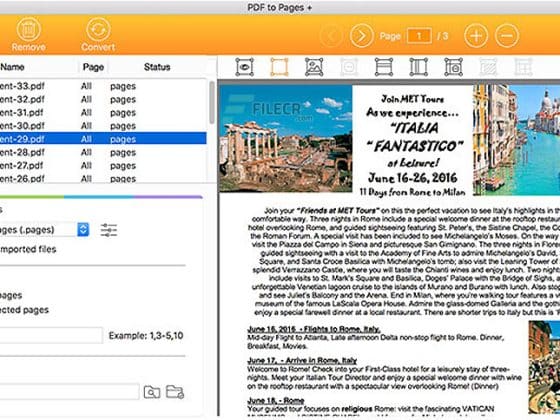Select the column-divider marking tool
Screen dimensions: 560x420
[x=419, y=67]
